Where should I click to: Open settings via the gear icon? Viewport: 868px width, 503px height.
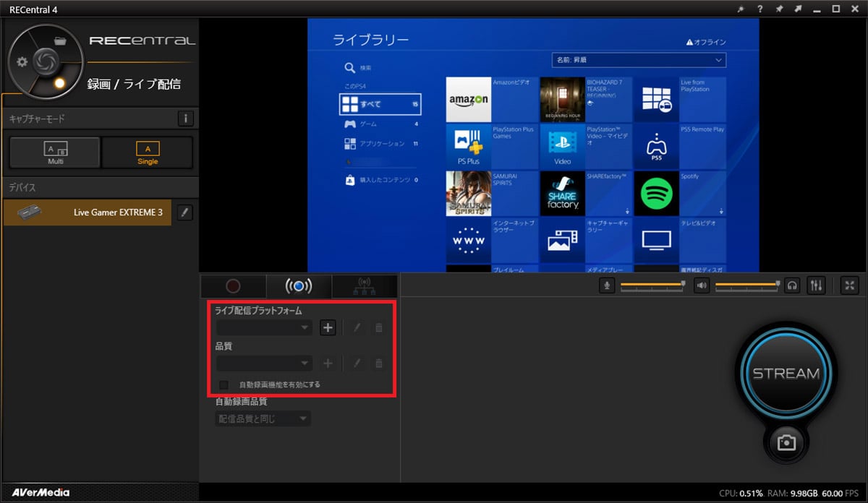point(22,61)
